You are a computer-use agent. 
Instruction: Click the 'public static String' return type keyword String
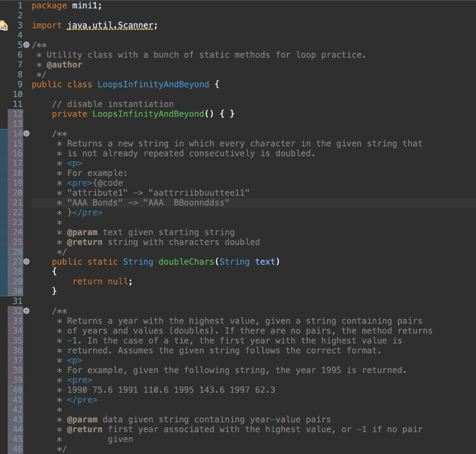pyautogui.click(x=138, y=261)
